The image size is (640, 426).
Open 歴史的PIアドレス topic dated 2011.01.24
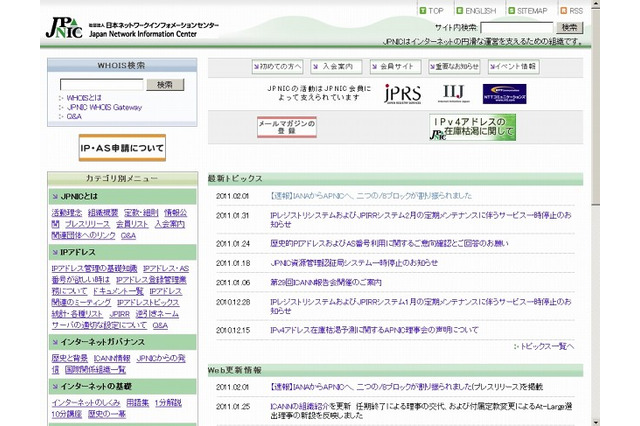coord(389,244)
